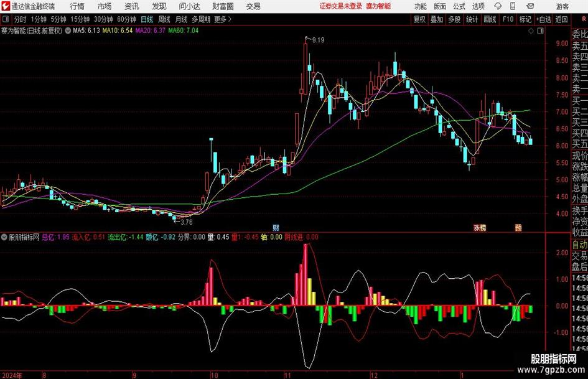Switch to 1分钟 period tab
The height and width of the screenshot is (379, 588).
click(x=38, y=19)
